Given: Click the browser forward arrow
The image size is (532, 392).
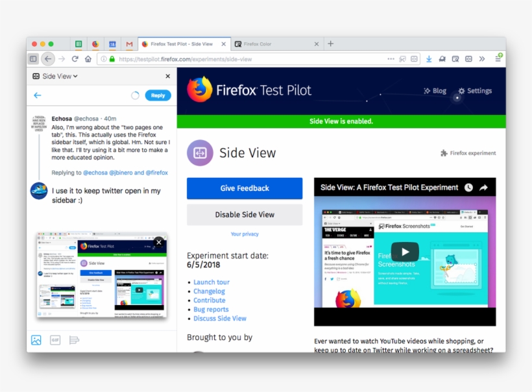Looking at the screenshot, I should (x=62, y=58).
